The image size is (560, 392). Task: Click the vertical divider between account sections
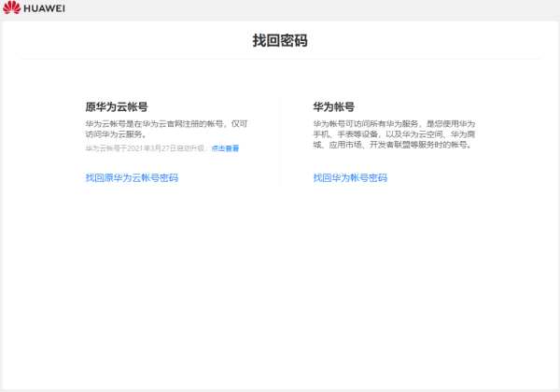(x=280, y=140)
